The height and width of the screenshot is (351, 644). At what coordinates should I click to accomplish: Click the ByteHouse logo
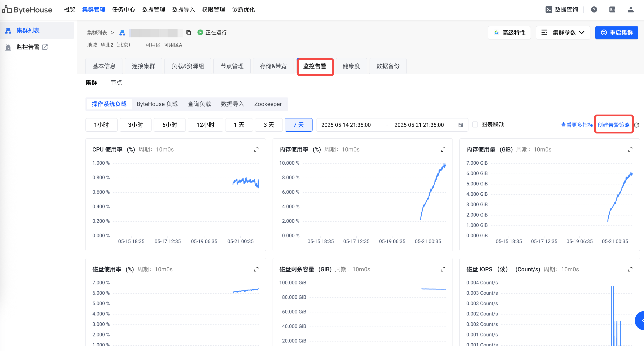pos(27,9)
